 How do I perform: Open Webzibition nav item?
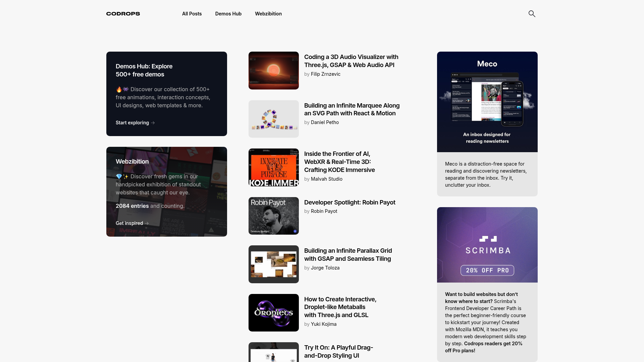pyautogui.click(x=268, y=14)
